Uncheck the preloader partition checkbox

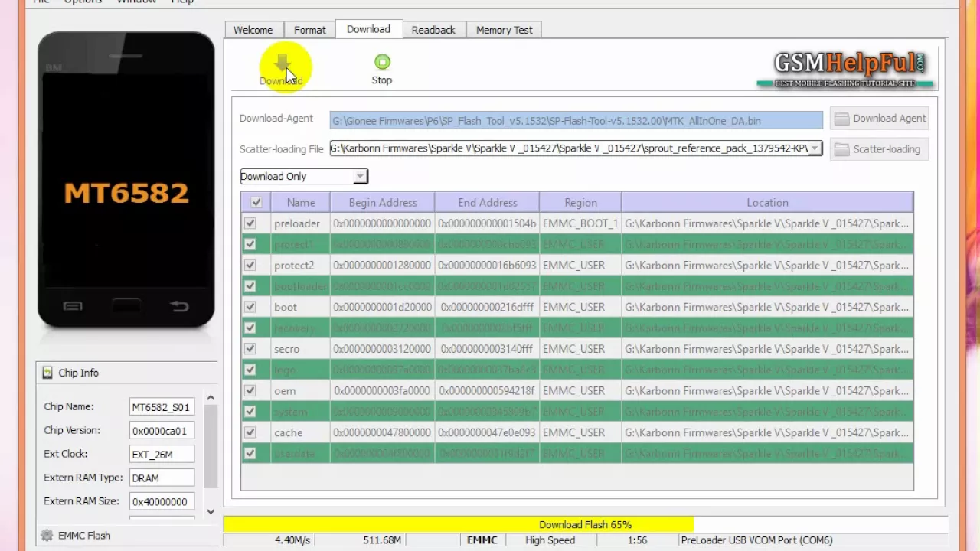[x=250, y=223]
